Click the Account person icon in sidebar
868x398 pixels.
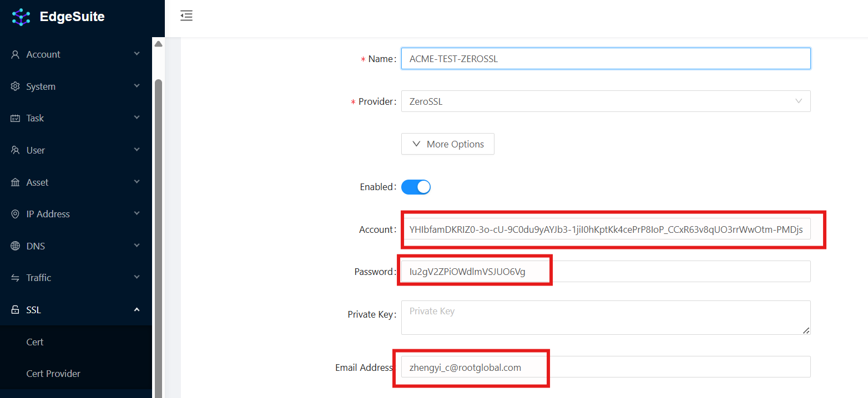pyautogui.click(x=16, y=54)
